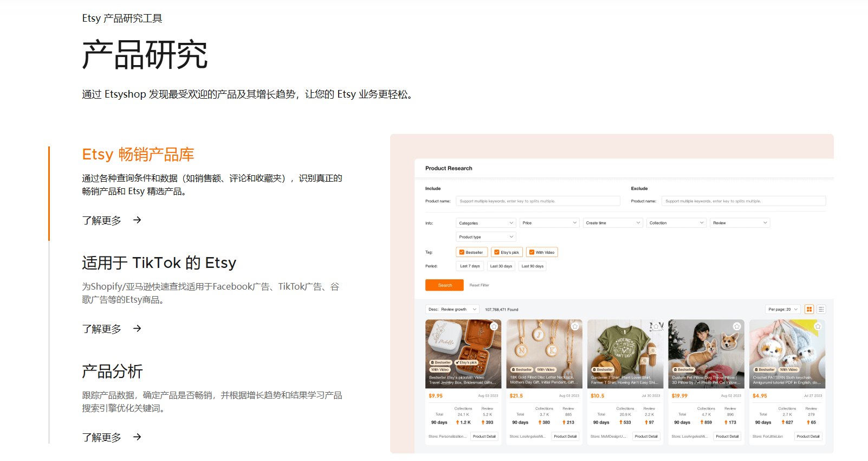Click 了解更多 under 产品分析
The width and height of the screenshot is (868, 461).
[x=102, y=437]
